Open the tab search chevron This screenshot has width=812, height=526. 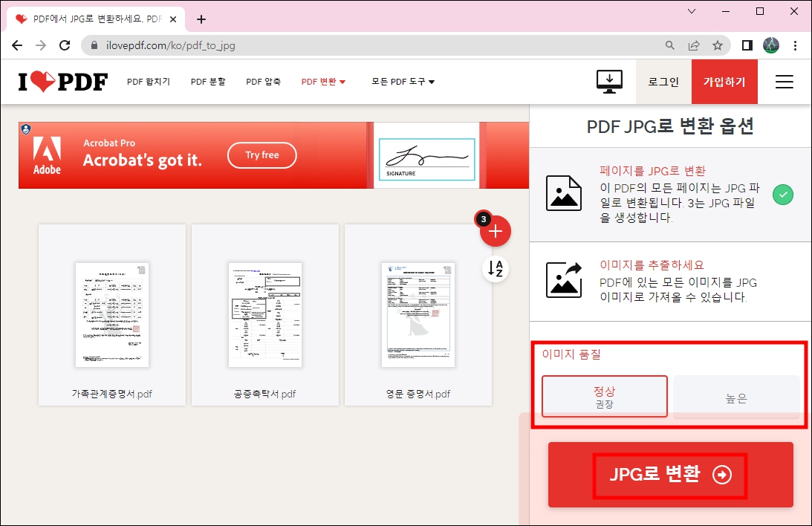692,11
